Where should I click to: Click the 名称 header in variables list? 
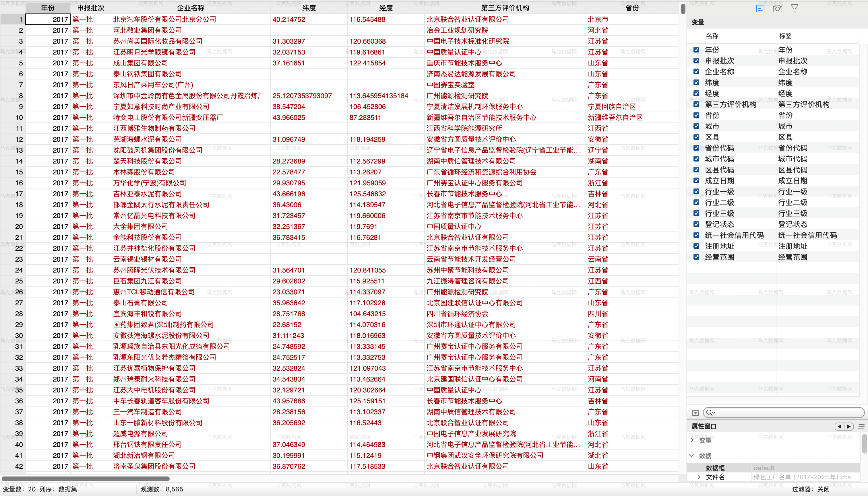(712, 36)
